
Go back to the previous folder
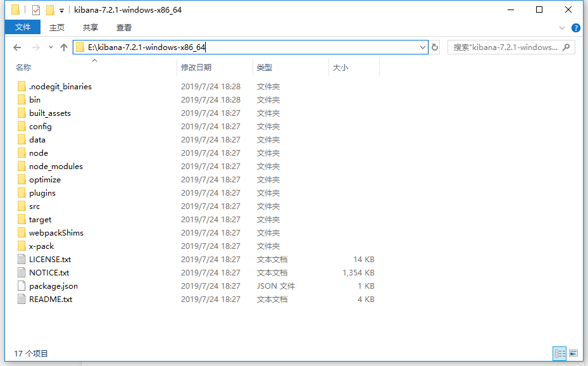click(17, 47)
